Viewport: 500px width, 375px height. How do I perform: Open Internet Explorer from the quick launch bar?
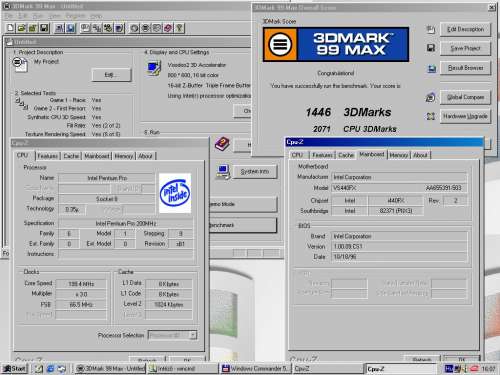[50, 368]
